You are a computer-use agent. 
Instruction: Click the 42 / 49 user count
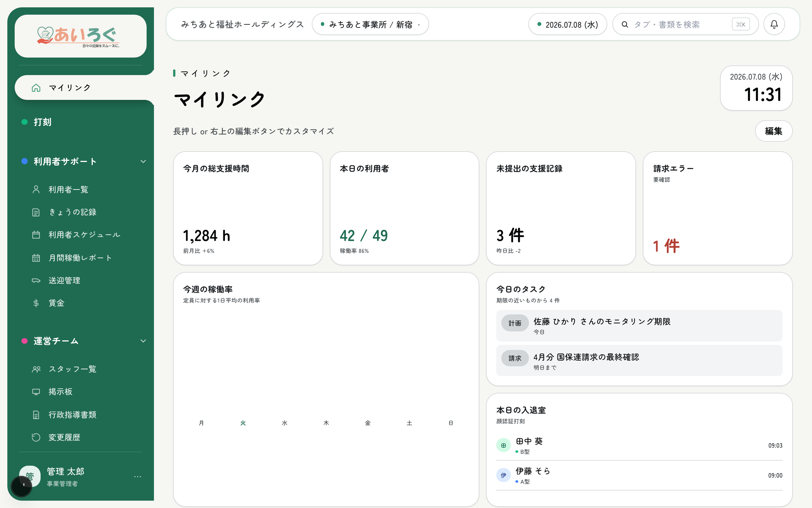coord(364,236)
